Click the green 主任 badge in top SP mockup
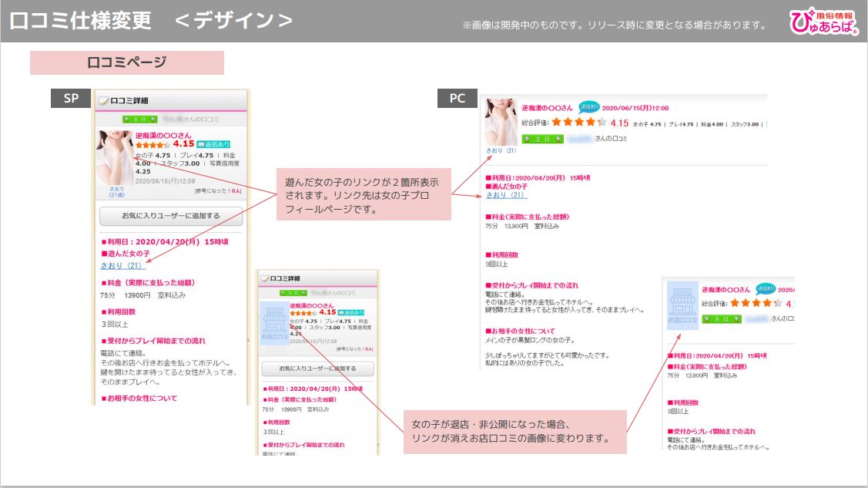Image resolution: width=868 pixels, height=488 pixels. coord(139,119)
